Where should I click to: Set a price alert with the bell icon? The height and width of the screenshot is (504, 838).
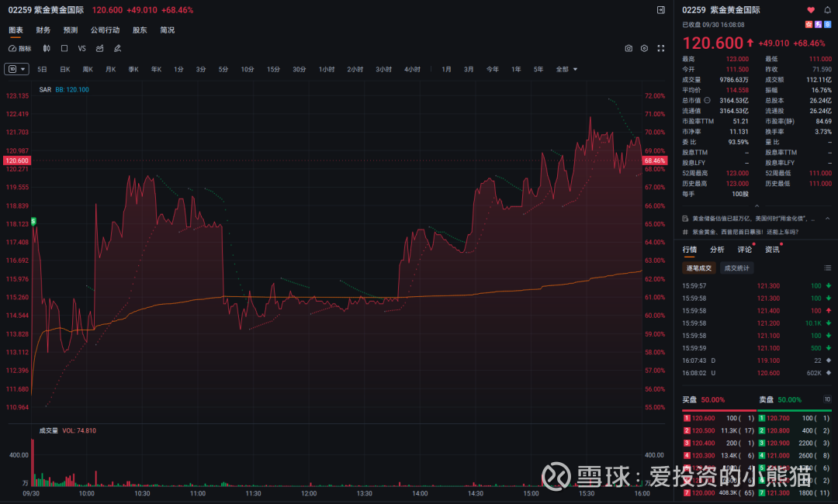coord(827,10)
